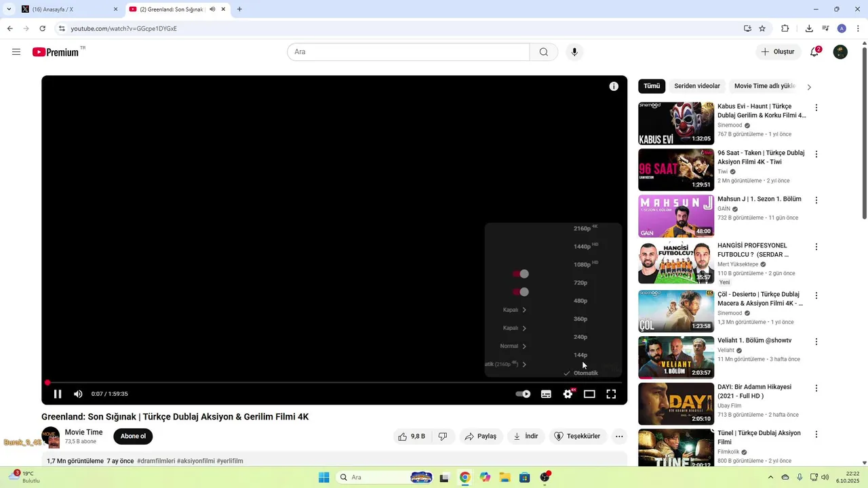Select 720p quality

[x=580, y=283]
